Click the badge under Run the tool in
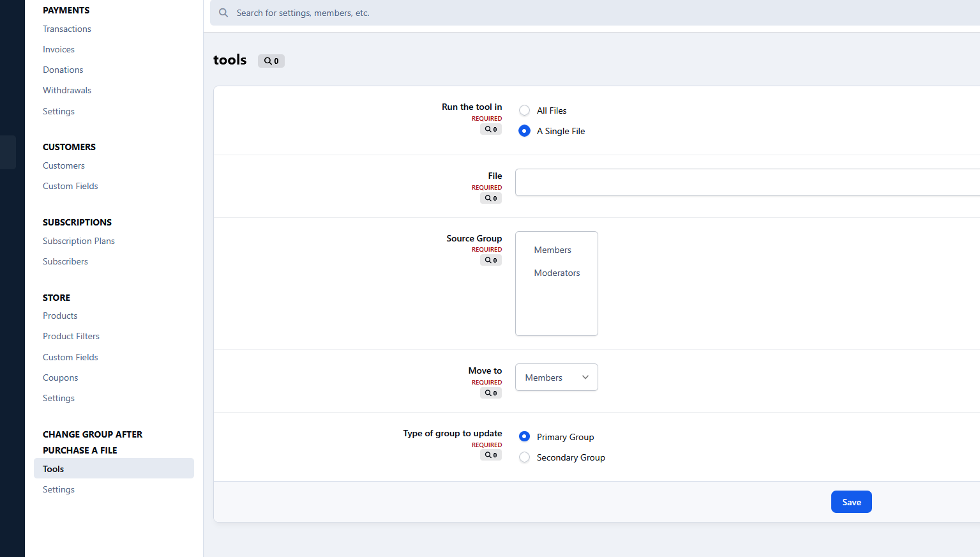This screenshot has height=557, width=980. click(490, 130)
